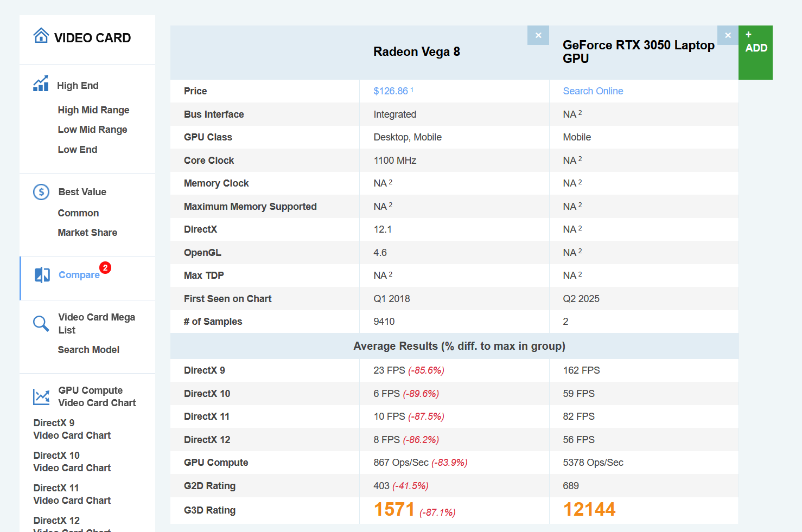Open GPU Compute Video Card Chart
The width and height of the screenshot is (802, 532).
coord(97,396)
